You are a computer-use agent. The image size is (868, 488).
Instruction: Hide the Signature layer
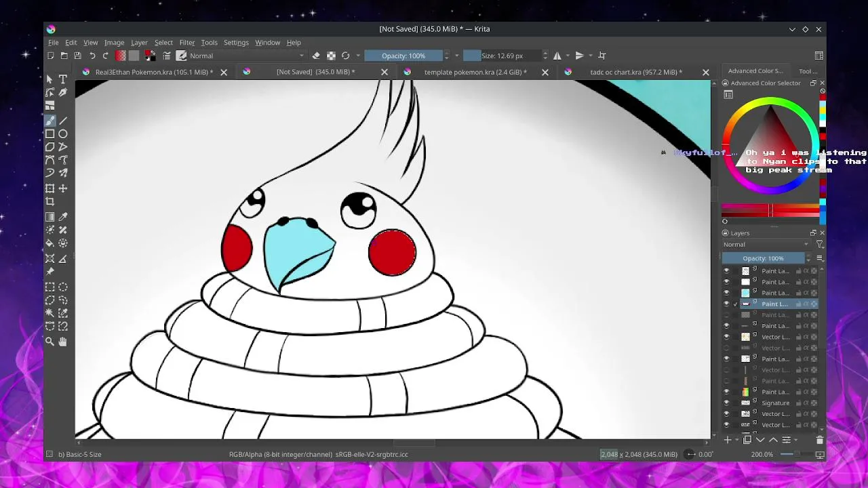[x=726, y=403]
